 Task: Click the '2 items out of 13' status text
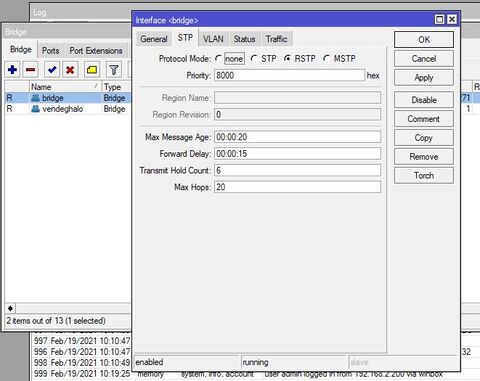coord(56,321)
